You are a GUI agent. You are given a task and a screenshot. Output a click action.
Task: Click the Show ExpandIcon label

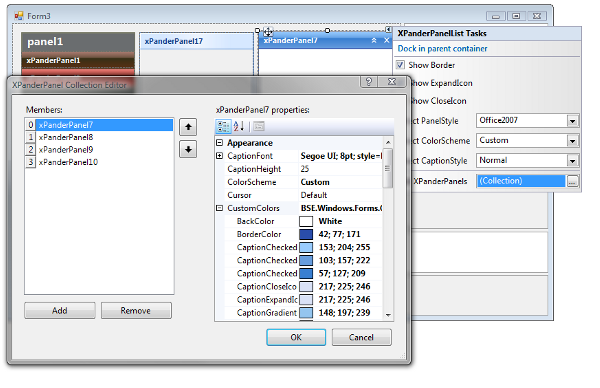tap(441, 83)
